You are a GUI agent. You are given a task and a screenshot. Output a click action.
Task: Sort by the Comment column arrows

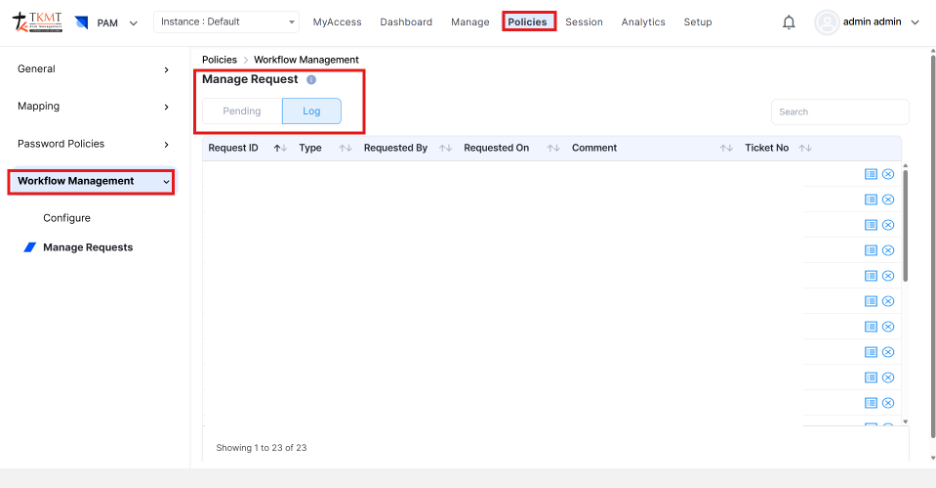(726, 148)
